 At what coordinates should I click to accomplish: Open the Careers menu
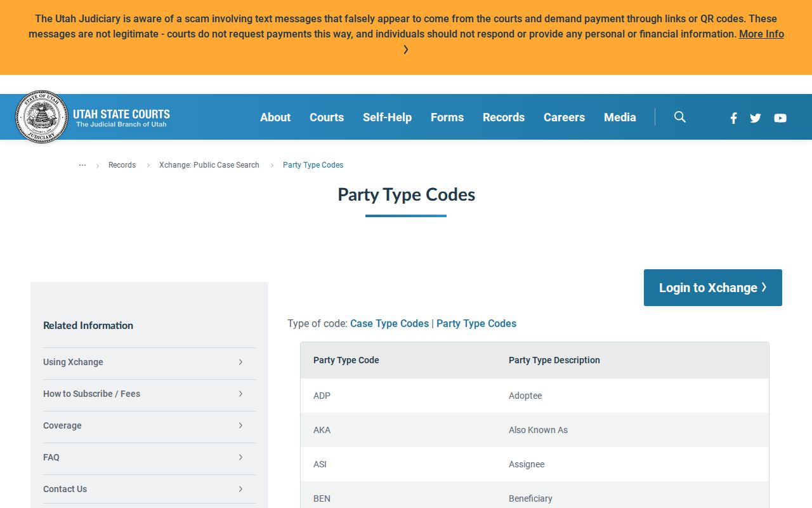pos(564,117)
